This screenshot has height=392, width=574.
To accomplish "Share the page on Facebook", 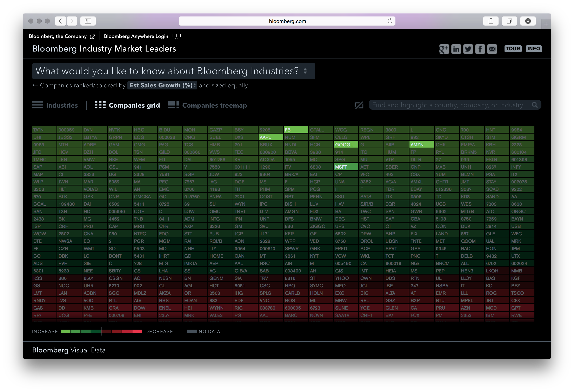I will click(x=480, y=49).
